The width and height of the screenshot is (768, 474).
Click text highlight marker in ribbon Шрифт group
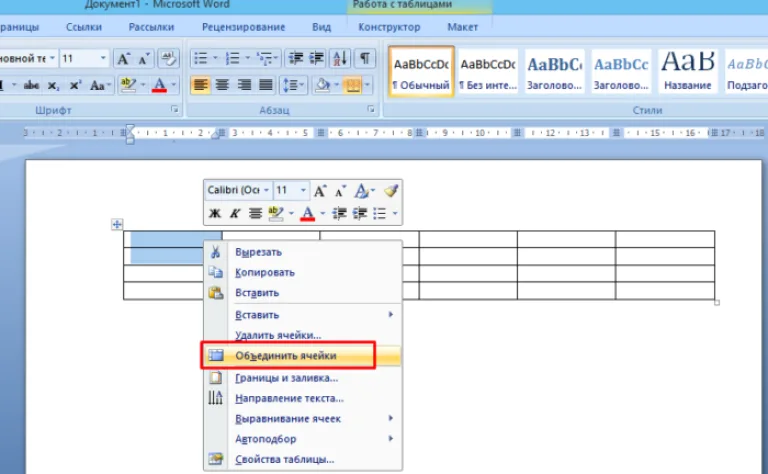pos(128,85)
